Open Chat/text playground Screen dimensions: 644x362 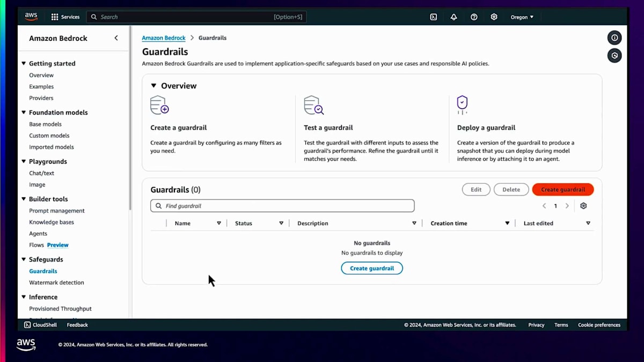coord(42,173)
